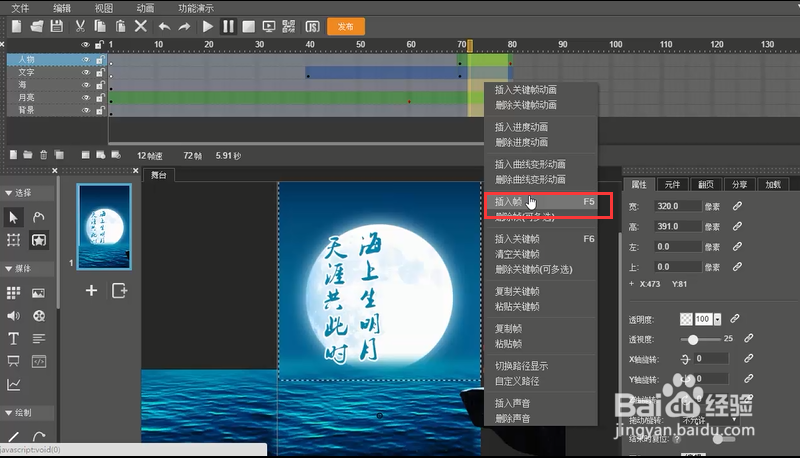800x458 pixels.
Task: Toggle lock on the 月亮 layer
Action: click(100, 97)
